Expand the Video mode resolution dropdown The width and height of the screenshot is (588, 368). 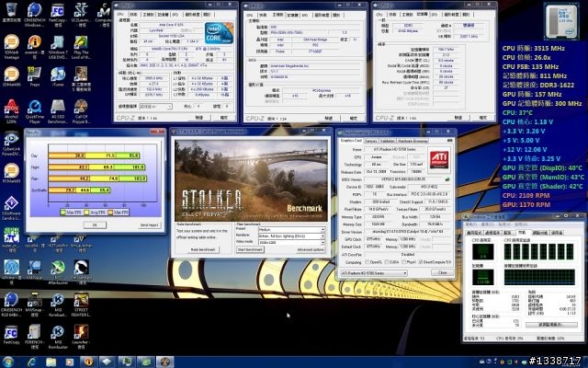pyautogui.click(x=291, y=243)
